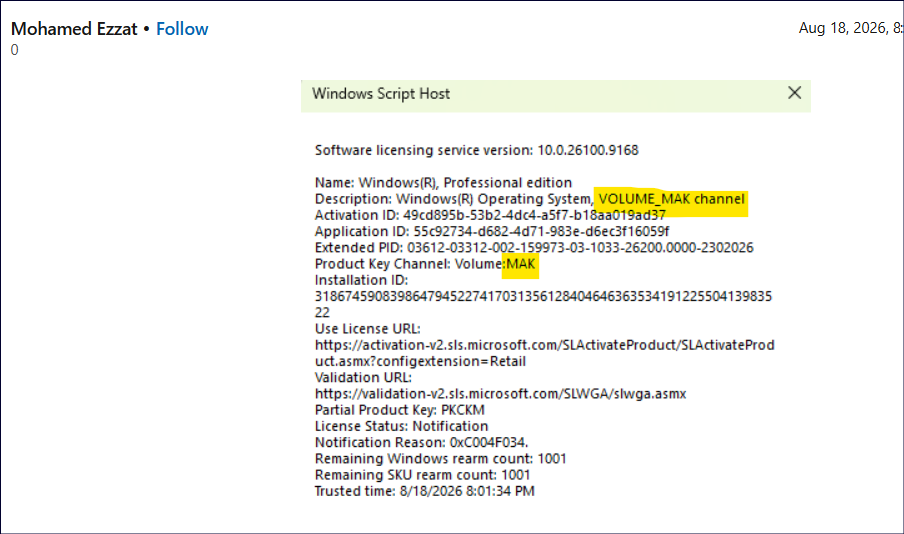Screen dimensions: 904x534
Task: Click Remaining Windows rearm count: 1001
Action: click(x=440, y=458)
